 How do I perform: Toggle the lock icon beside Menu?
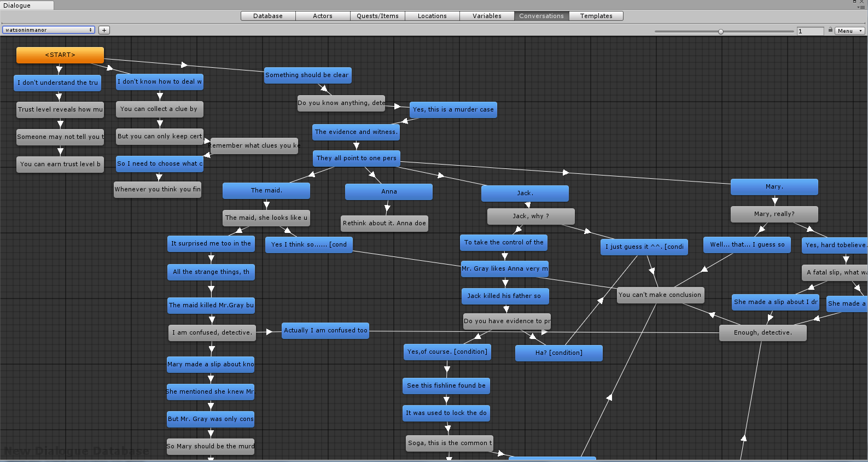[x=830, y=30]
